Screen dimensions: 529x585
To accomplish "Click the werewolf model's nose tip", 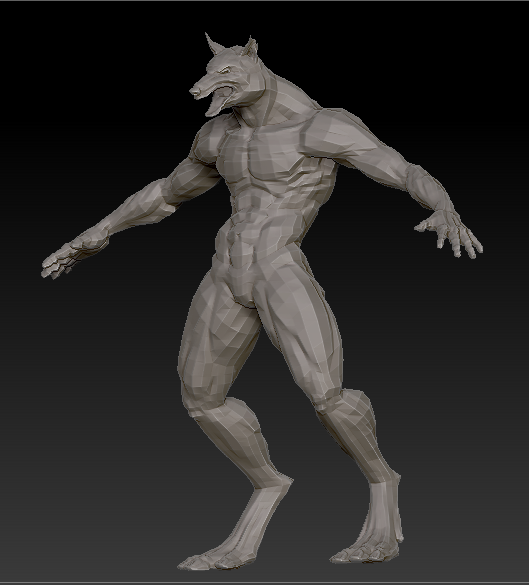I will 195,91.
